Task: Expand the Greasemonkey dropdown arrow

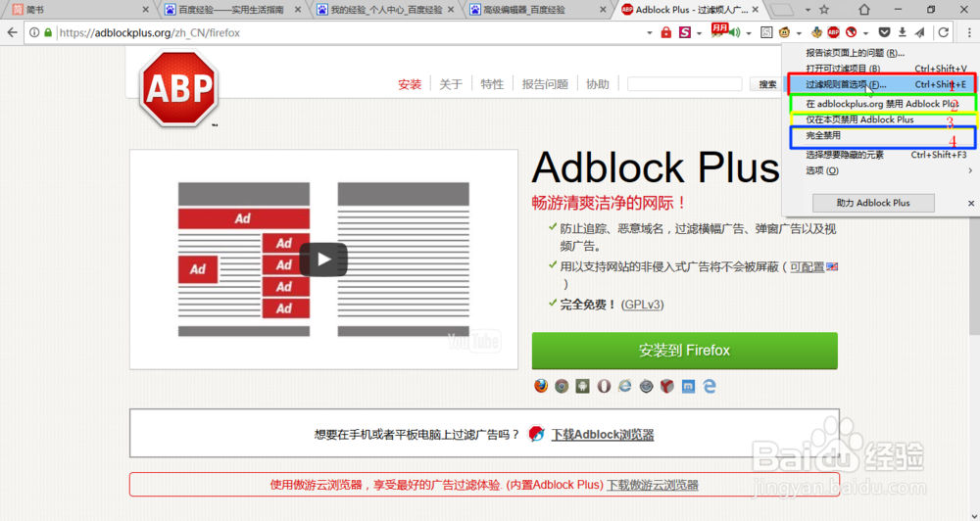Action: 799,33
